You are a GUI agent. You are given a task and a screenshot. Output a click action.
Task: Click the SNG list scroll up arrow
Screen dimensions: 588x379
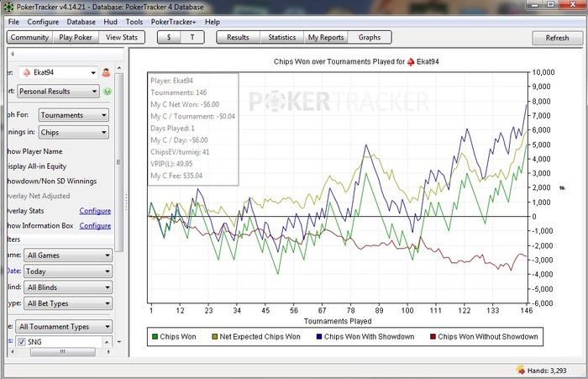pos(107,342)
